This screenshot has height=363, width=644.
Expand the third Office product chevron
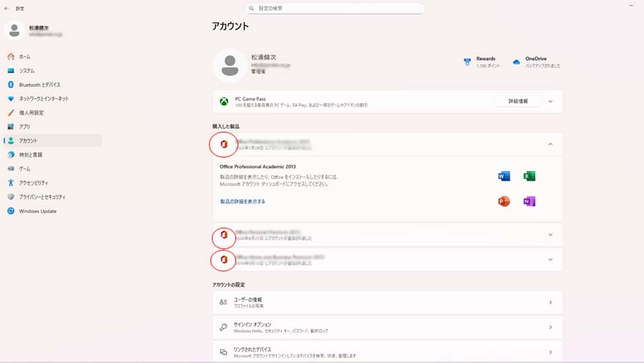(x=550, y=260)
